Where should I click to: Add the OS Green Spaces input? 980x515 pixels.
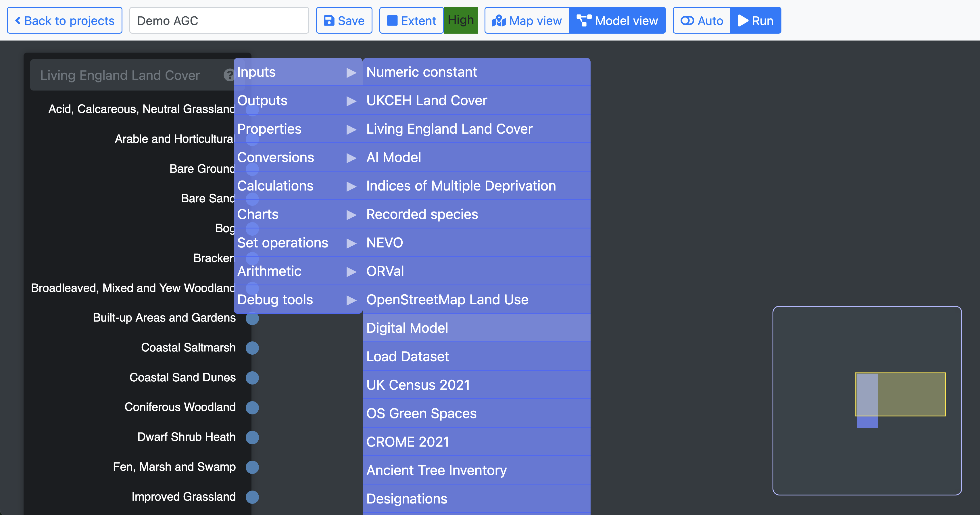421,414
